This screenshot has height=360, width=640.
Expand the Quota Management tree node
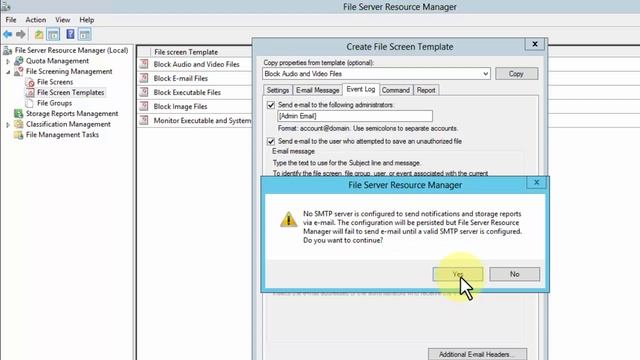coord(8,61)
